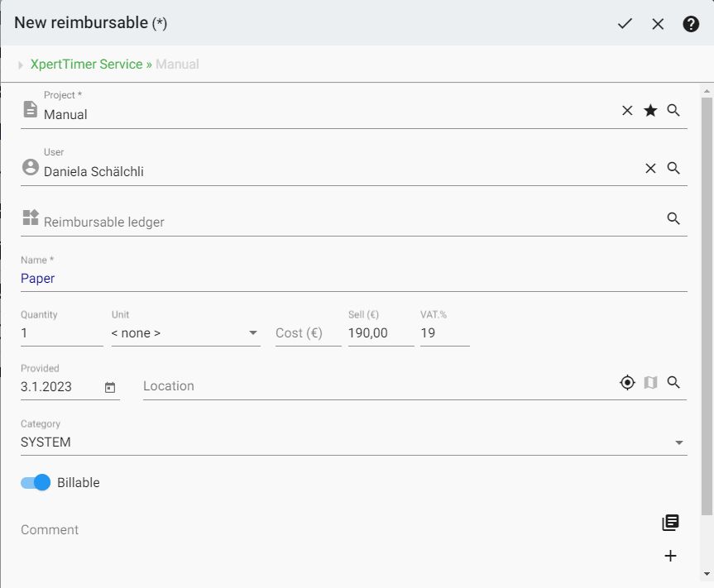Toggle the Billable switch off
714x588 pixels.
36,483
